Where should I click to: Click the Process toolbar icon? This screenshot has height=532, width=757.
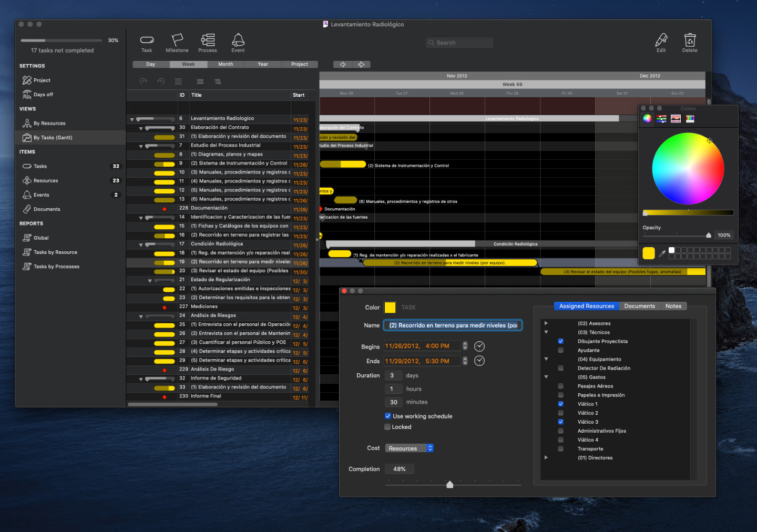pyautogui.click(x=208, y=40)
